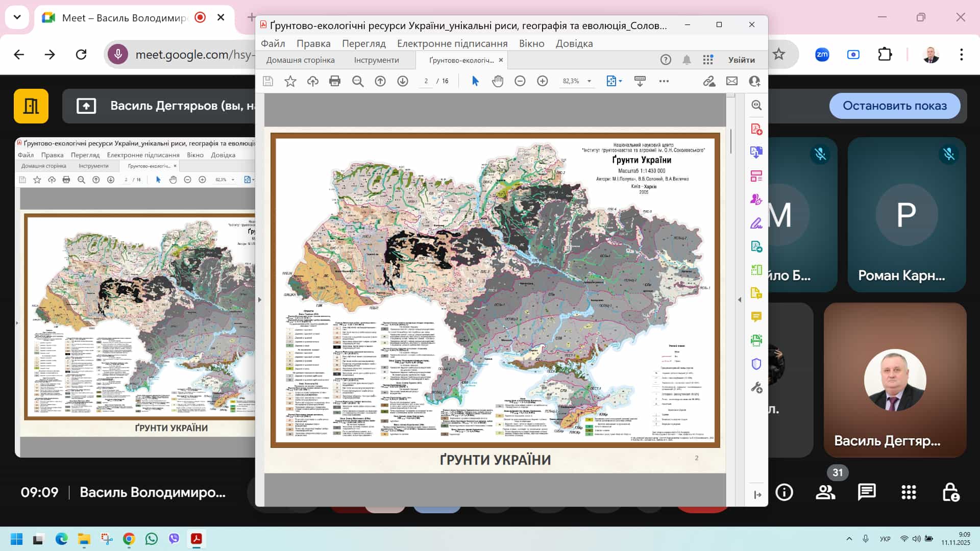Open the Comment tool in right sidebar
Viewport: 980px width, 551px height.
(756, 317)
